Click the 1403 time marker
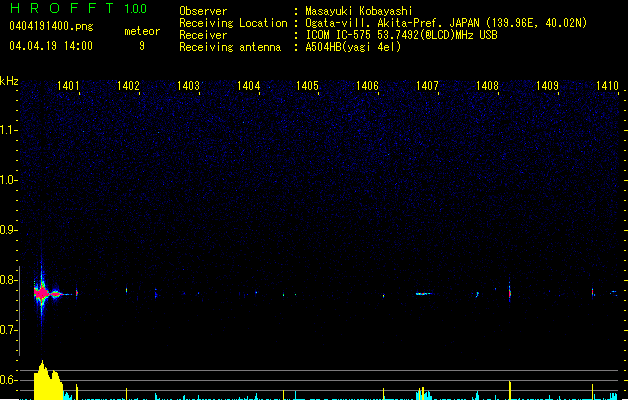 [188, 86]
